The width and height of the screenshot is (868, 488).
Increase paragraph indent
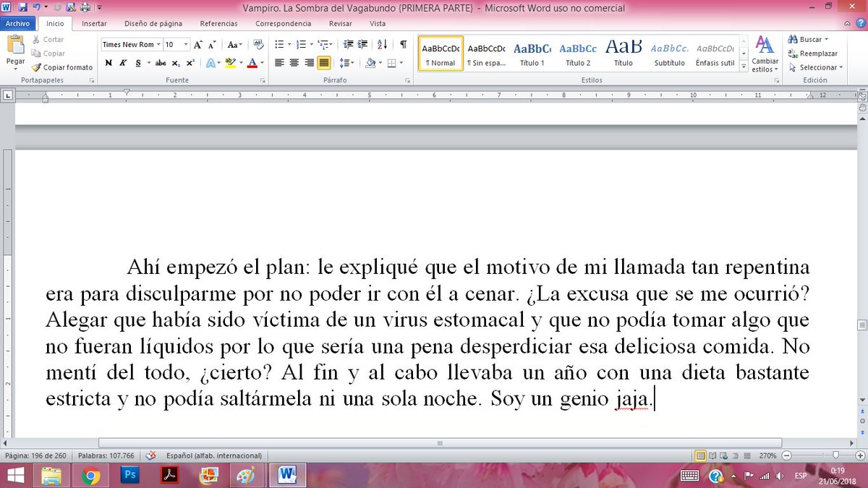click(362, 45)
